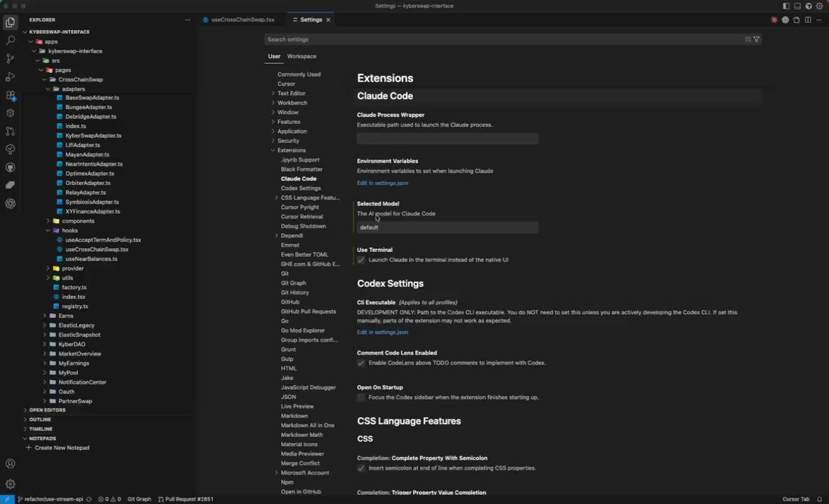The height and width of the screenshot is (504, 829).
Task: Open the OpenAI Codex activity bar icon
Action: coord(10,204)
